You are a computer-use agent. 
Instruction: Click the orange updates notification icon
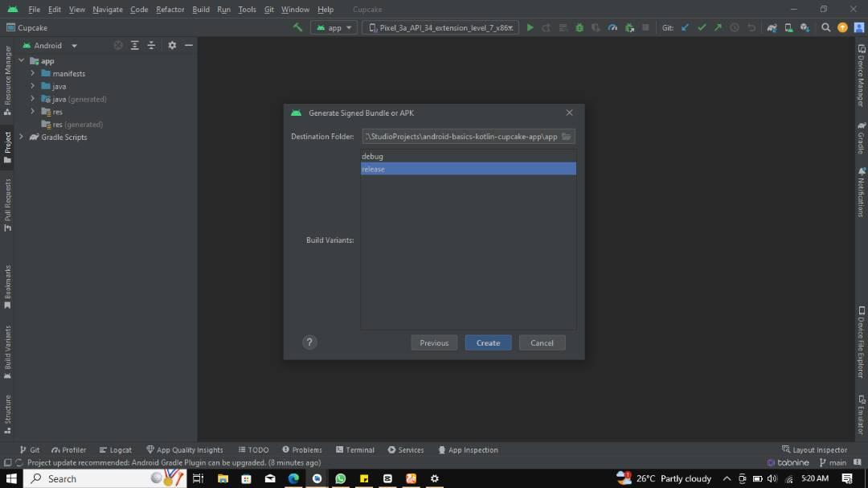point(842,27)
